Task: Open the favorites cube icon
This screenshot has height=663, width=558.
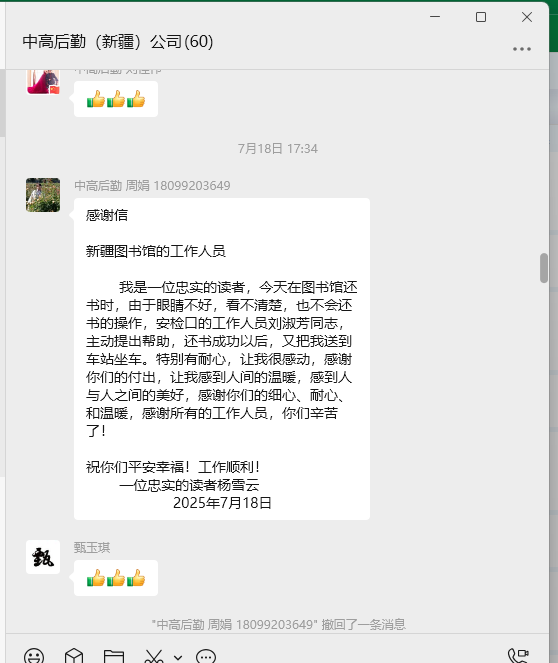Action: (74, 656)
